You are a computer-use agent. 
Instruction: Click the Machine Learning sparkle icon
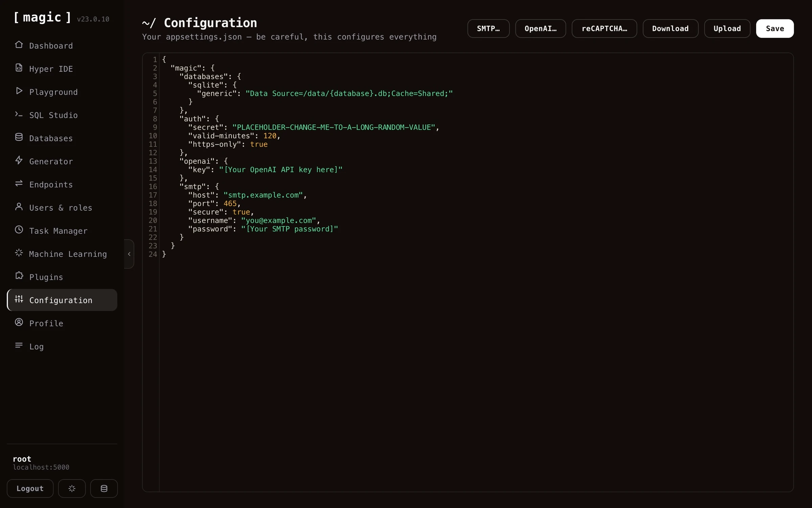(19, 253)
